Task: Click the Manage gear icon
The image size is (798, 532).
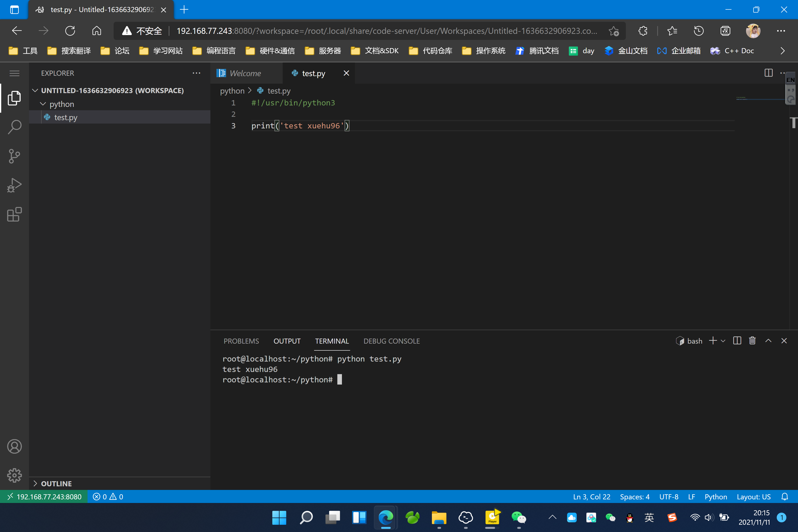Action: point(14,475)
